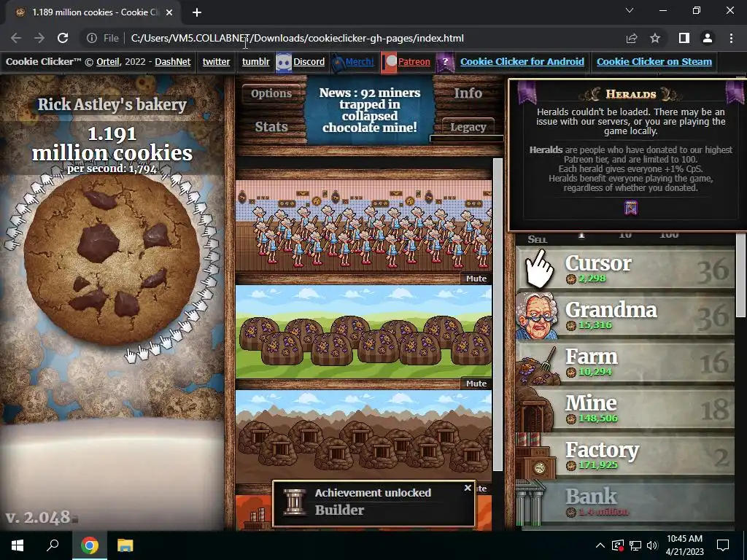
Task: Click the purple Heralds question-mark banner
Action: click(x=445, y=63)
